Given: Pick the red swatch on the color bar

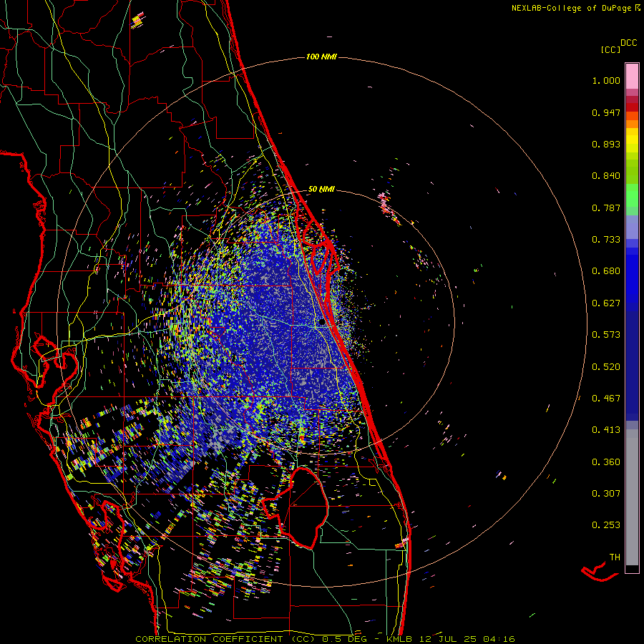Looking at the screenshot, I should (x=632, y=107).
